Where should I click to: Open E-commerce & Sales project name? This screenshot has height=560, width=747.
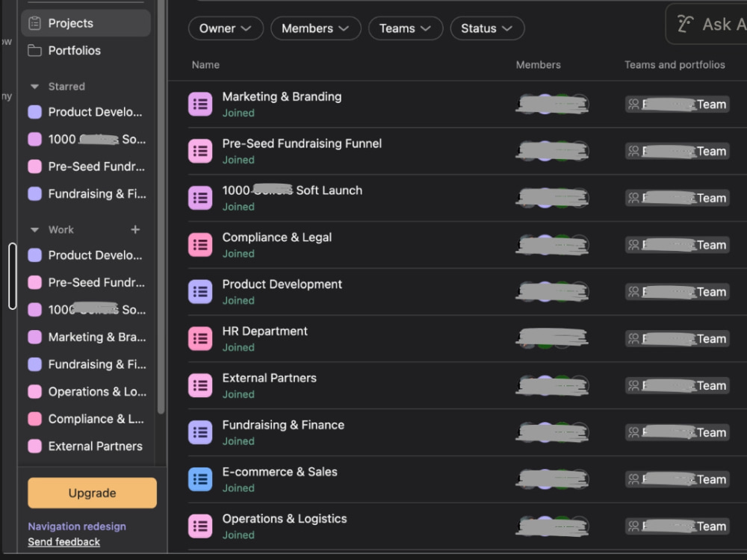(279, 472)
